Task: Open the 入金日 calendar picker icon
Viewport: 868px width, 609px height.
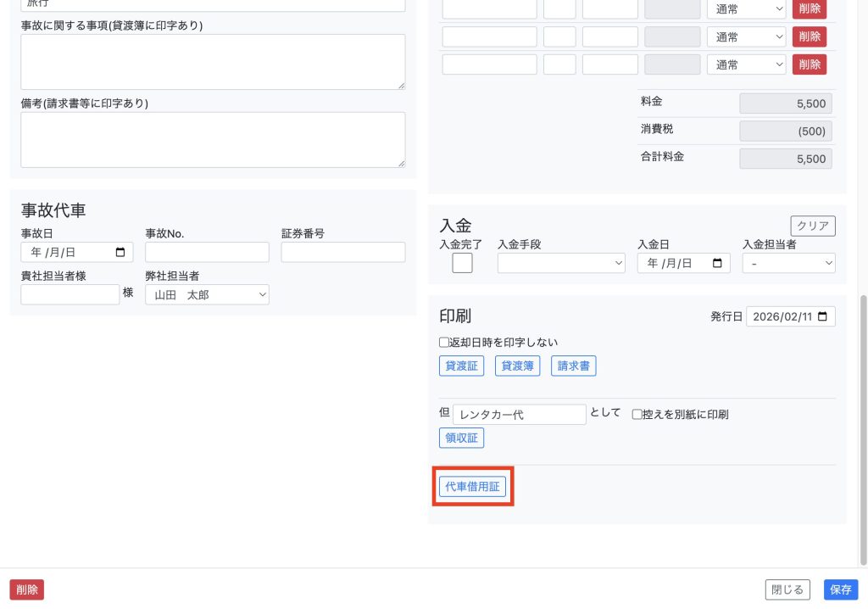Action: [718, 264]
